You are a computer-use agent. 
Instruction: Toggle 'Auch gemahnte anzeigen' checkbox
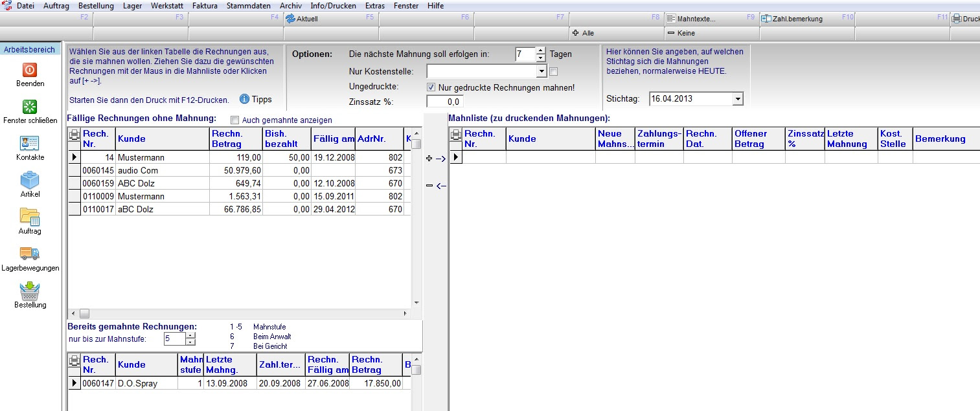point(235,120)
